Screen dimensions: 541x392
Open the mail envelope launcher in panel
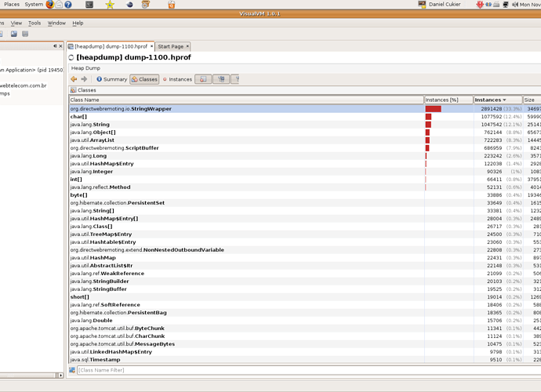tap(59, 5)
